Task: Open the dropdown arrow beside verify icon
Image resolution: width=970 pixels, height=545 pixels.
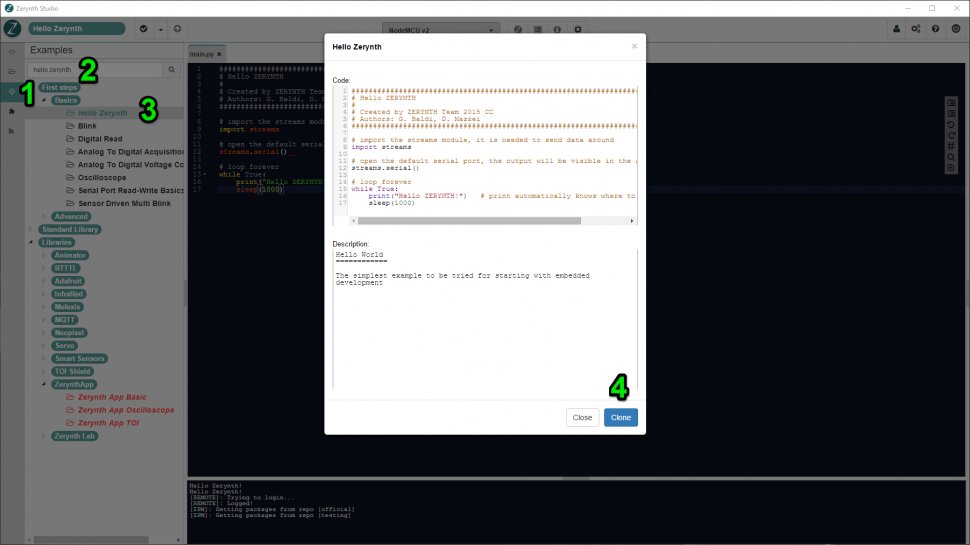Action: (160, 29)
